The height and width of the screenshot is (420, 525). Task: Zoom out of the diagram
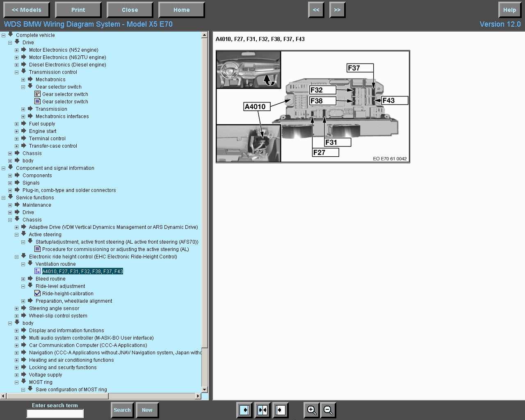coord(328,410)
